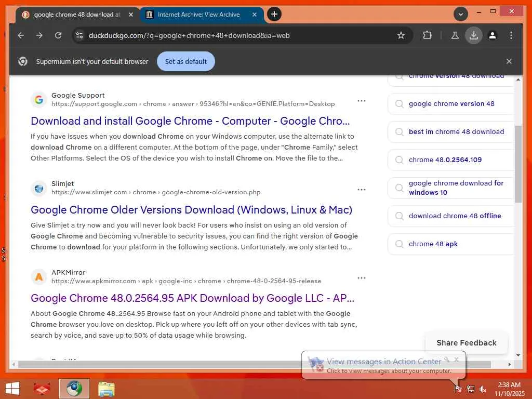Open more options for Slimjet result
The height and width of the screenshot is (399, 532).
tap(362, 189)
